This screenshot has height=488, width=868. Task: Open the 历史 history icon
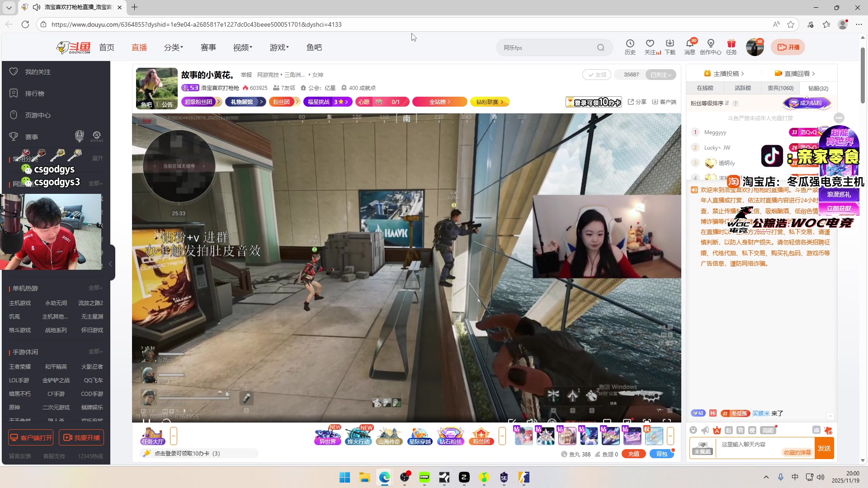point(630,47)
